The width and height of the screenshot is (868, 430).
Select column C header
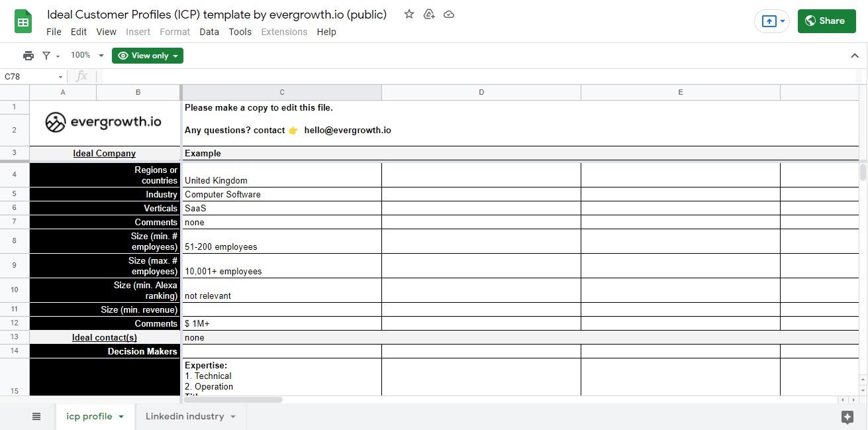click(282, 92)
